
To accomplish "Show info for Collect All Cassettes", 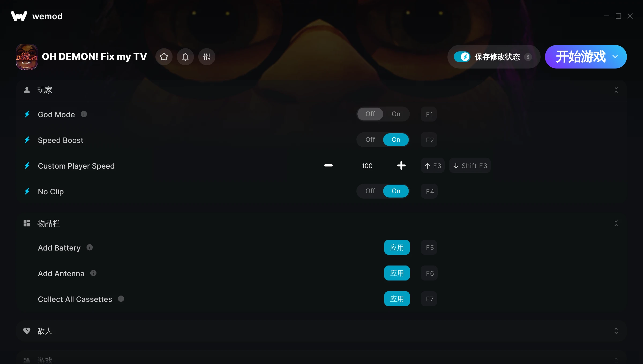I will 121,299.
